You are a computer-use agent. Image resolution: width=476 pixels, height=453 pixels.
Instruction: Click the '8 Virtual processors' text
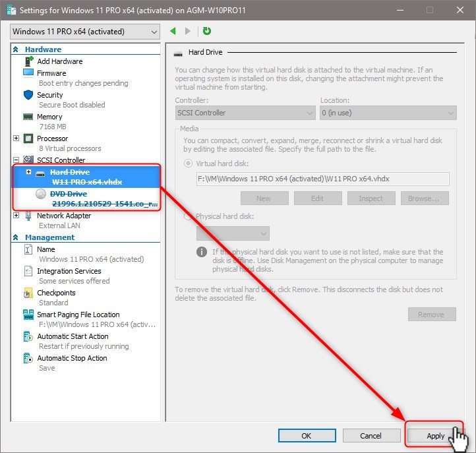[x=70, y=148]
